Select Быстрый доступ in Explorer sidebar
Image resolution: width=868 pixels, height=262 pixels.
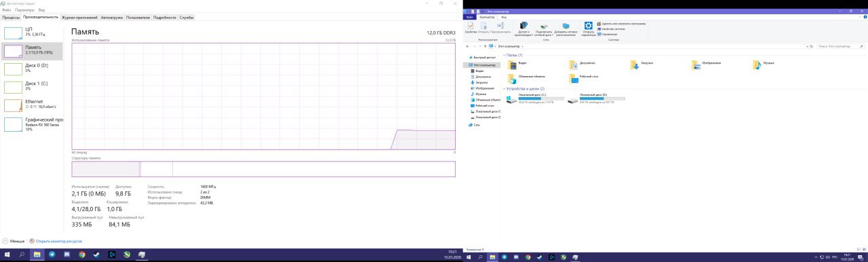[483, 58]
